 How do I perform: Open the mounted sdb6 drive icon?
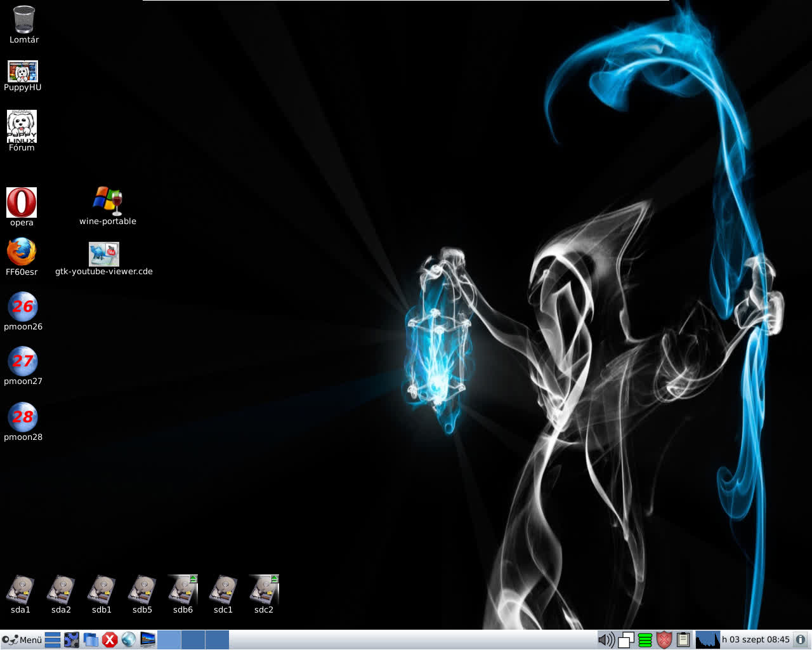point(183,590)
